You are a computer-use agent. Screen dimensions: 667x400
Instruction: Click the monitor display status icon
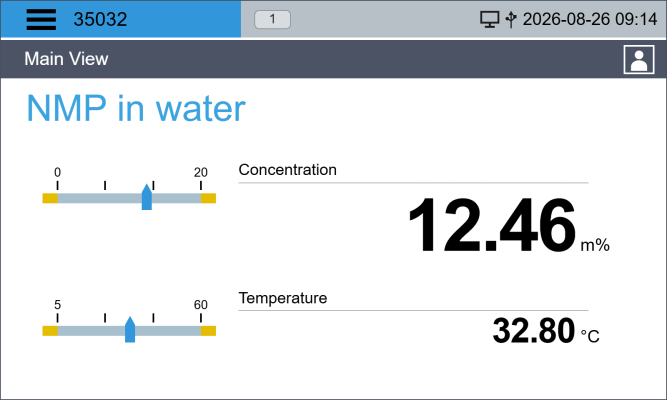click(x=490, y=19)
